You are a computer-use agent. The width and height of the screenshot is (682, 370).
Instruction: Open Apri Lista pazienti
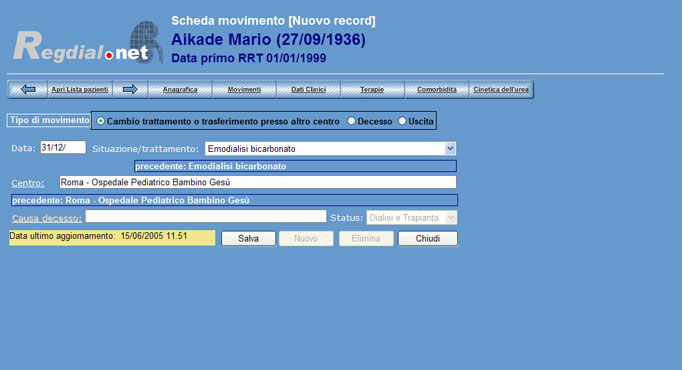(x=80, y=90)
